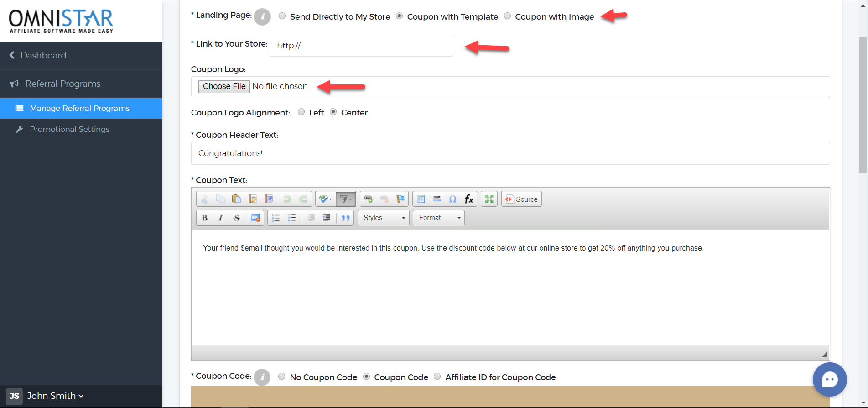Click inside the Coupon Text editor body
This screenshot has width=868, height=408.
(510, 288)
